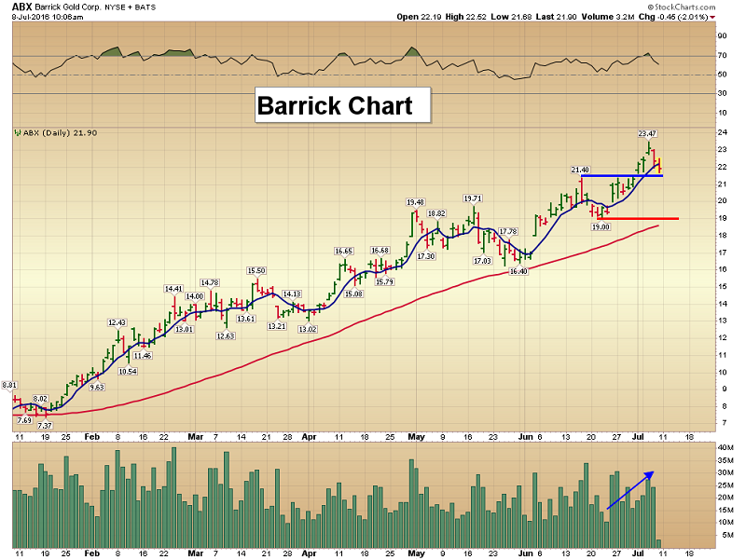Click the Chg -0.45 (-2.01%) value
Image resolution: width=746 pixels, height=560 pixels.
(x=673, y=17)
